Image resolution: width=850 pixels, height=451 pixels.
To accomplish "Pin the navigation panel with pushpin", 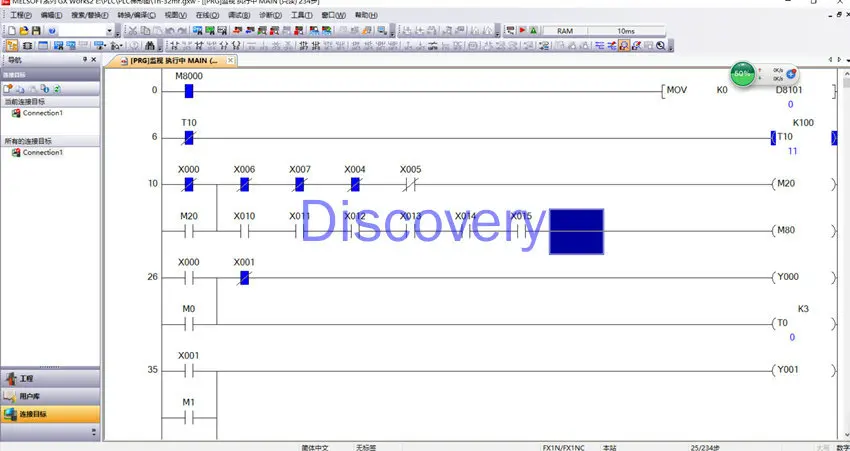I will pyautogui.click(x=84, y=61).
